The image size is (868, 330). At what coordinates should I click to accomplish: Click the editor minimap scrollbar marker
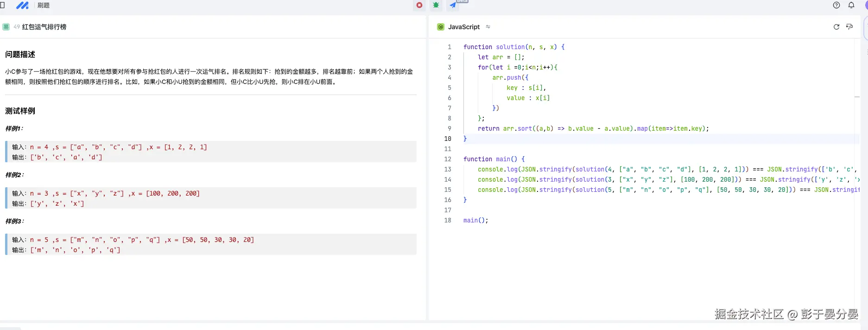click(x=857, y=97)
